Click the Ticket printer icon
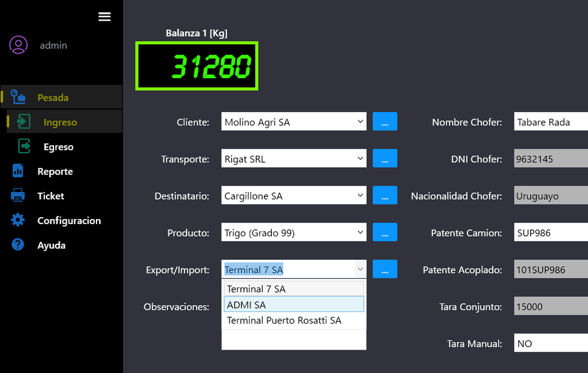Screen dimensions: 588x373 [18, 196]
